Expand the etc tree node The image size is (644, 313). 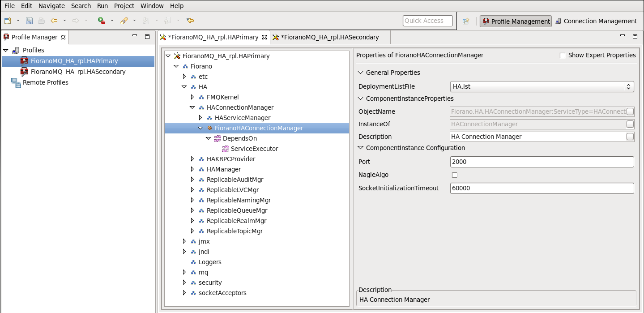click(x=184, y=77)
